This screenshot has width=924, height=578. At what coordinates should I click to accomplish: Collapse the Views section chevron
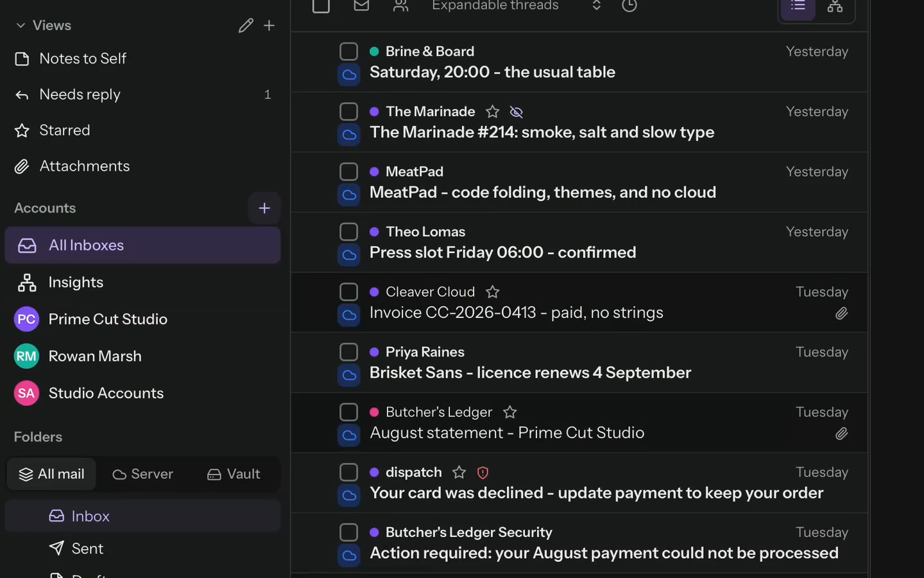21,26
